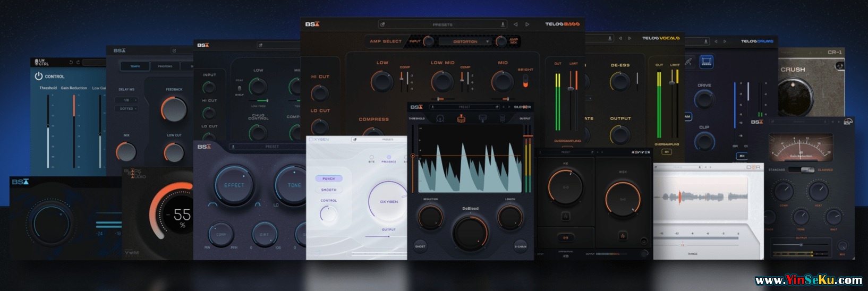Click the undo arrow in LW CTRL
The height and width of the screenshot is (291, 868).
click(x=71, y=63)
